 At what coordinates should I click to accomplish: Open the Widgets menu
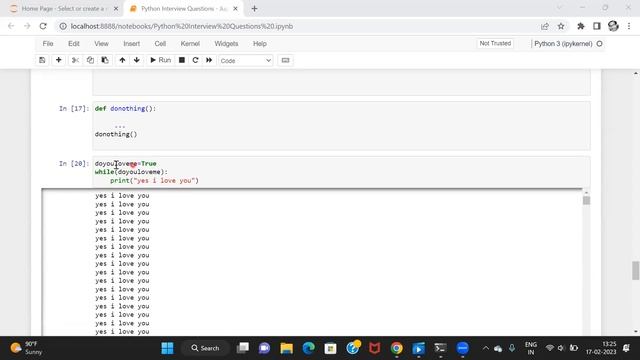(226, 44)
